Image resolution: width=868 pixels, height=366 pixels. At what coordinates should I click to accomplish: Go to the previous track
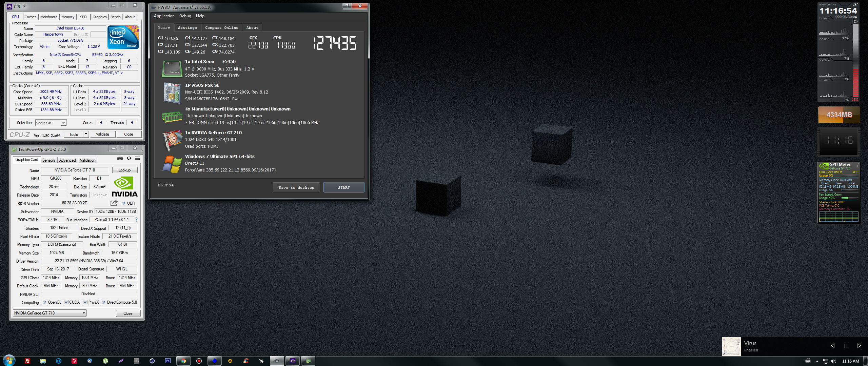click(832, 346)
